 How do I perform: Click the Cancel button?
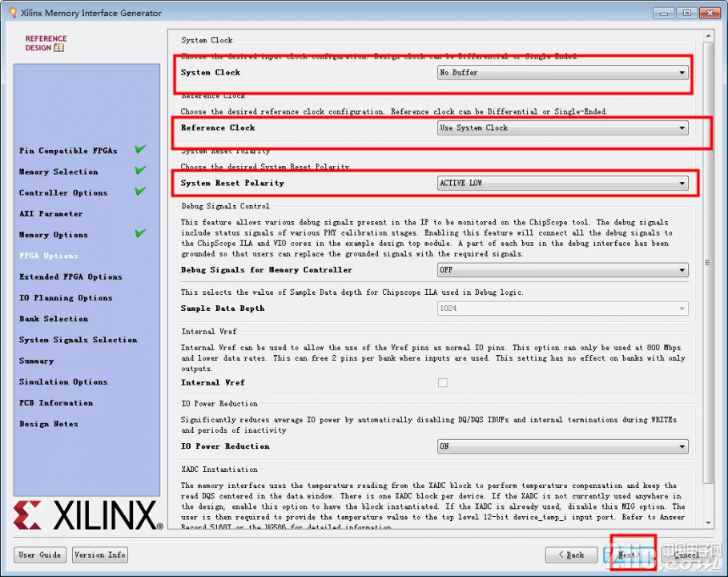click(x=687, y=555)
